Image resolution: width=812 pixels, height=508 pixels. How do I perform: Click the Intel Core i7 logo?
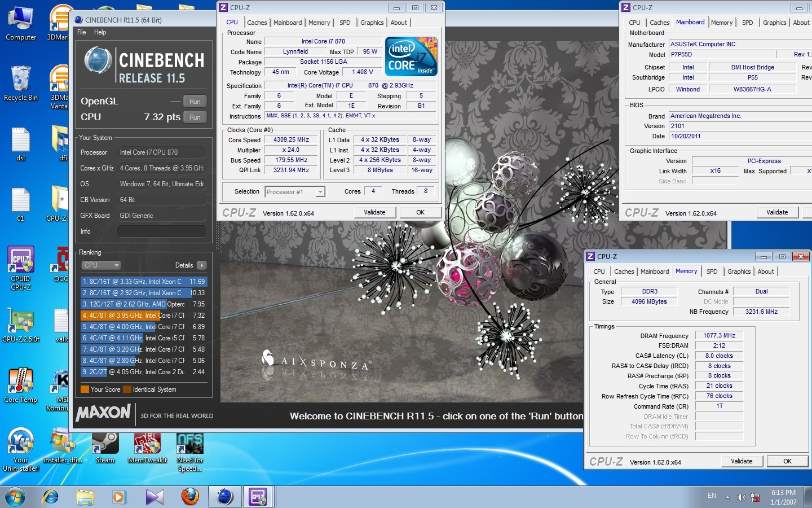coord(411,56)
